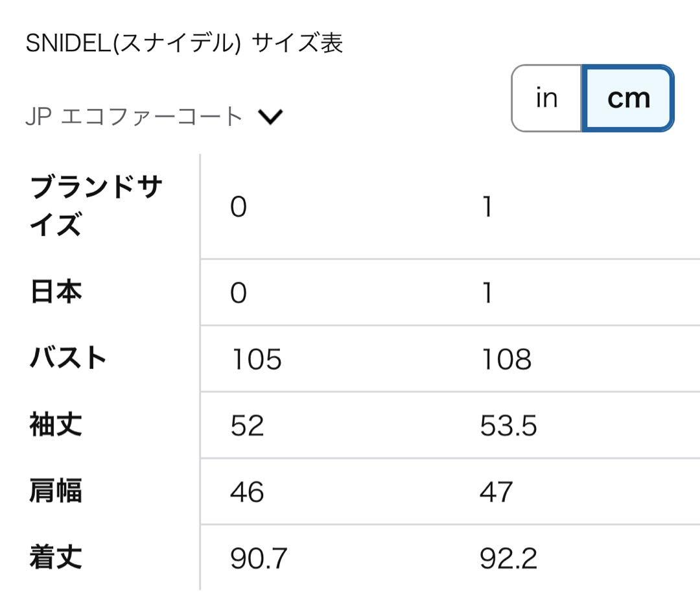This screenshot has width=700, height=605.
Task: Open the JP エコファーコート category selector
Action: point(134,117)
